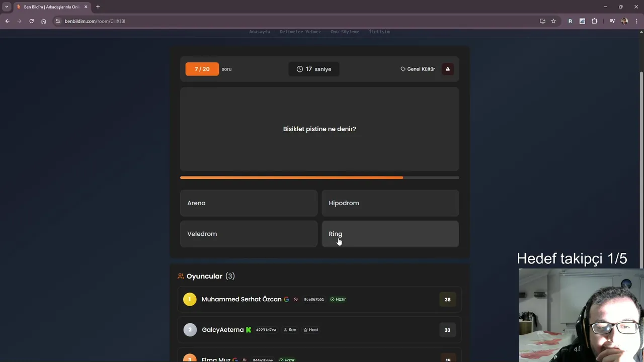This screenshot has height=362, width=644.
Task: Click score 33 of GalcyAeterna
Action: (448, 330)
